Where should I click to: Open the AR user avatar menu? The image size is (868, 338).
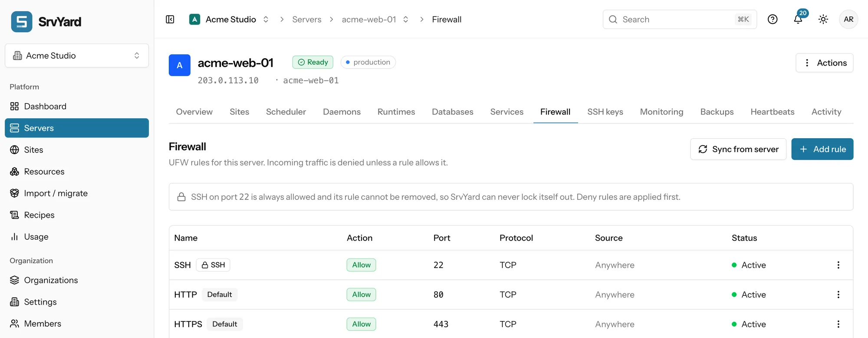coord(848,20)
